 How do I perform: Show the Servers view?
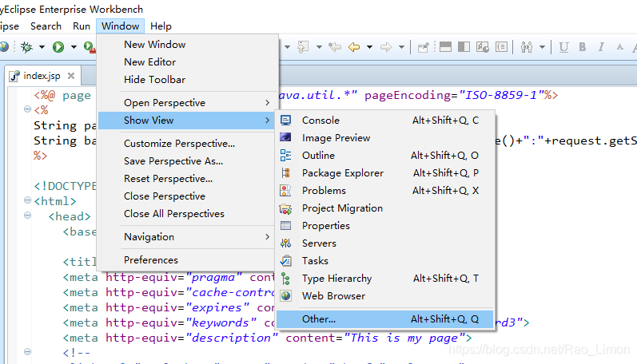pos(384,243)
